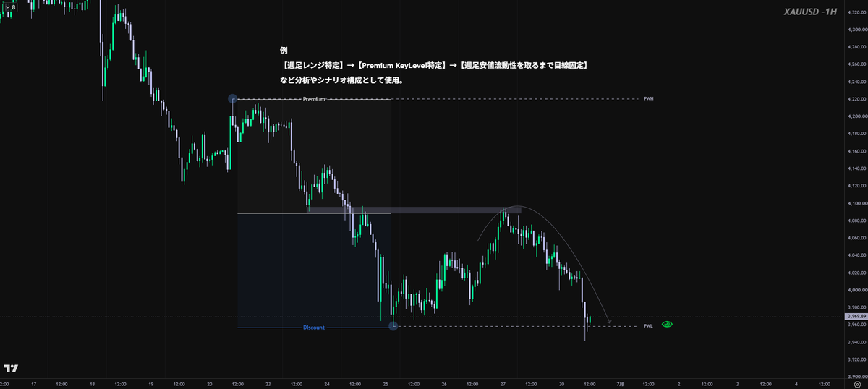Select the Japanese annotation mentioning Premium KeyLevel

(434, 65)
